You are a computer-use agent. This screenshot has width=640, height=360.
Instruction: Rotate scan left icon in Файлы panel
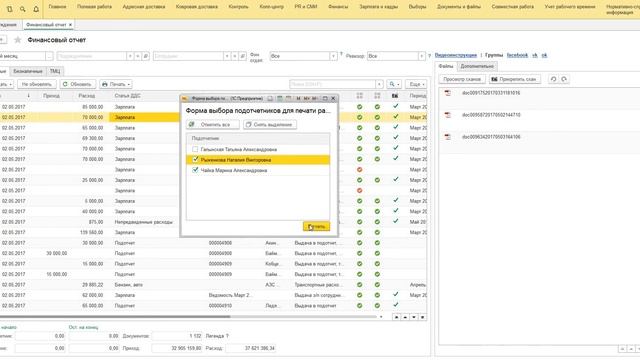click(x=553, y=79)
